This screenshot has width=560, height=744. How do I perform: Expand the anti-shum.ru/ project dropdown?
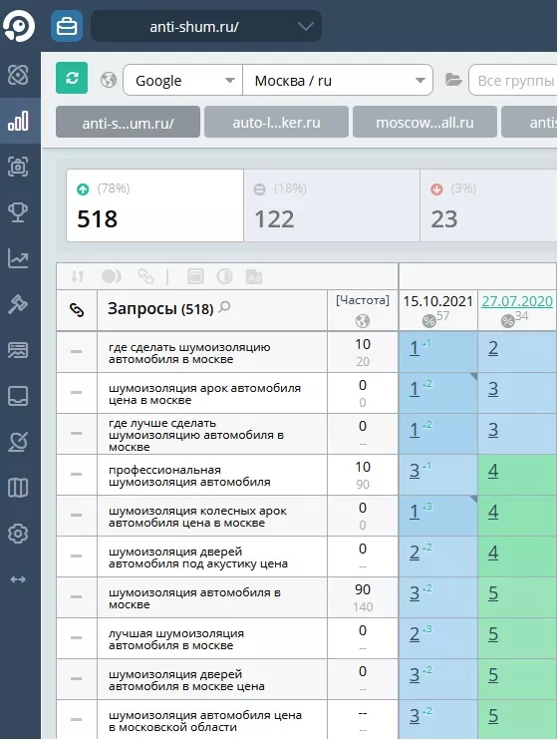(x=206, y=26)
